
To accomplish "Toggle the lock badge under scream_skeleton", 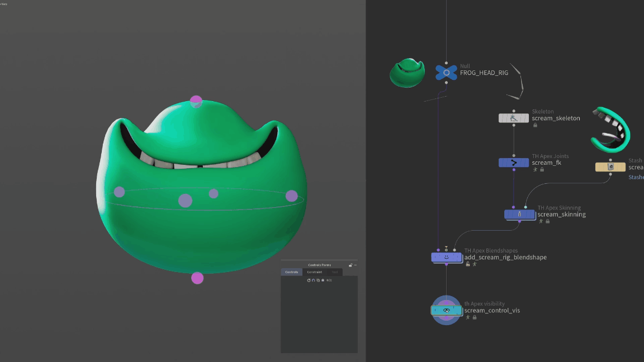I will click(x=535, y=125).
